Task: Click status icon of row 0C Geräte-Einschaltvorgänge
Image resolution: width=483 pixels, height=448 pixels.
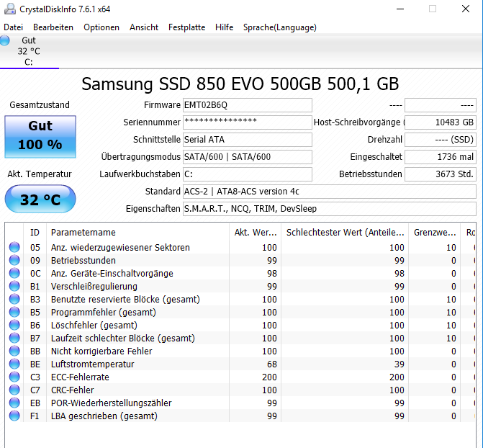Action: [14, 273]
